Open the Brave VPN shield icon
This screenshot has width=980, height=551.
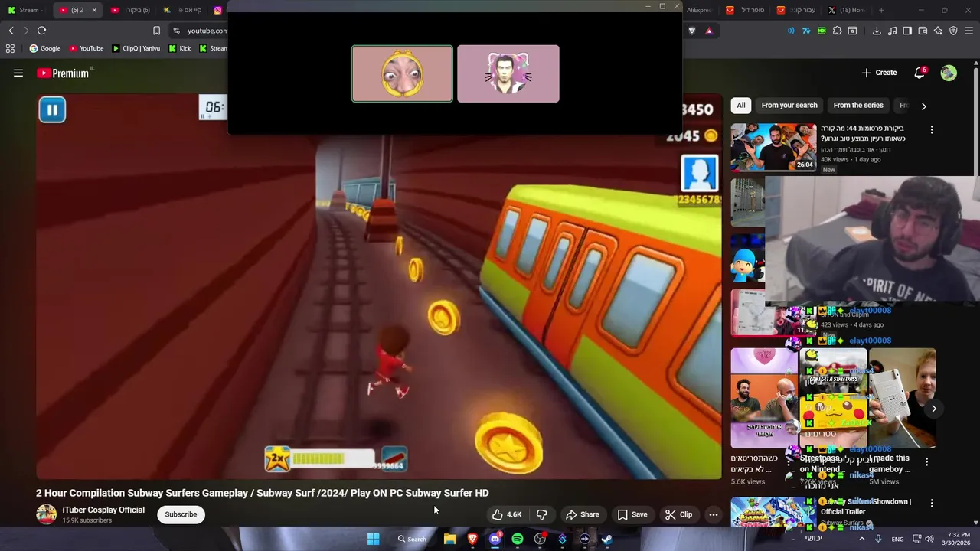click(x=953, y=31)
